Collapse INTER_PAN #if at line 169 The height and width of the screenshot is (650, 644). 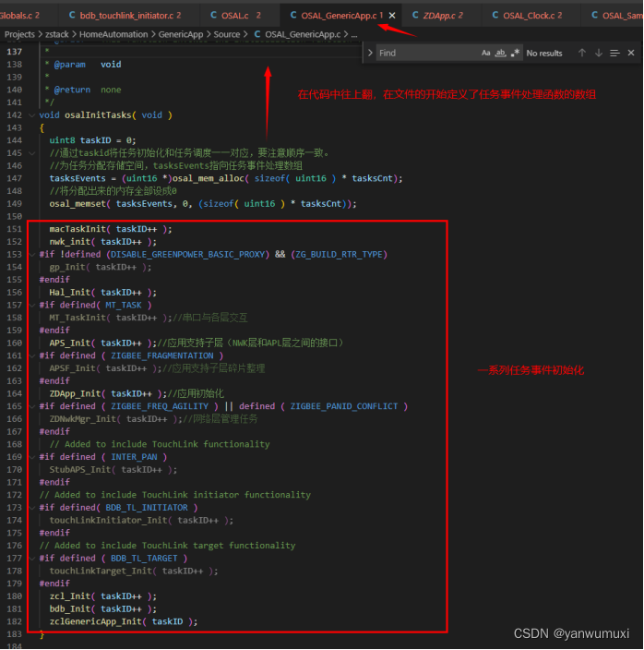(x=31, y=457)
